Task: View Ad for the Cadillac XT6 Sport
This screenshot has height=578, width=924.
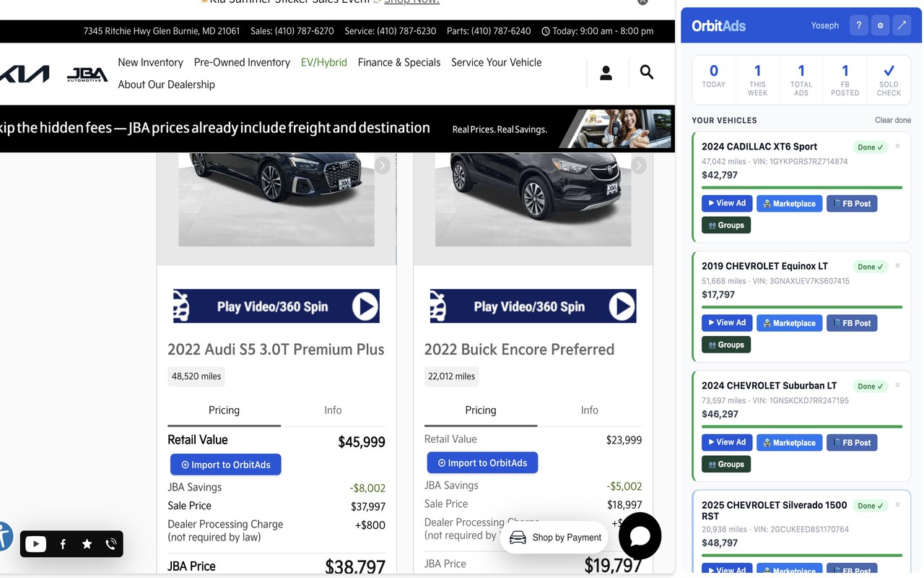Action: coord(727,203)
